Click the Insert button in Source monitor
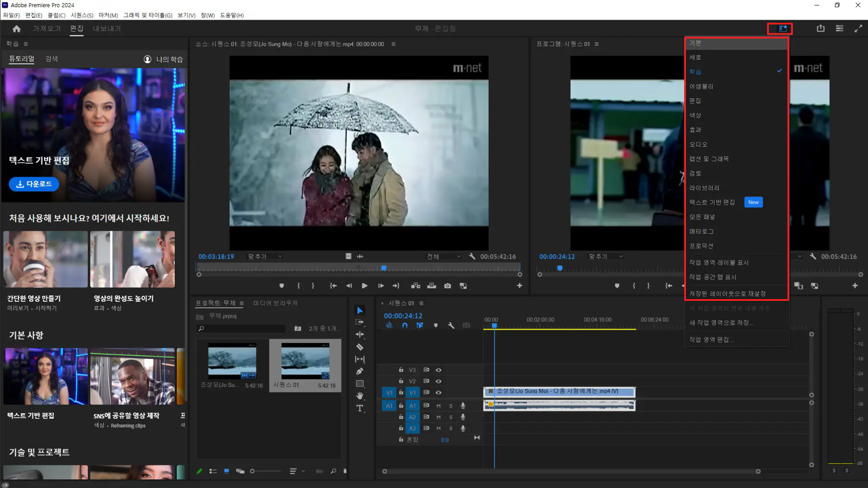 (416, 286)
